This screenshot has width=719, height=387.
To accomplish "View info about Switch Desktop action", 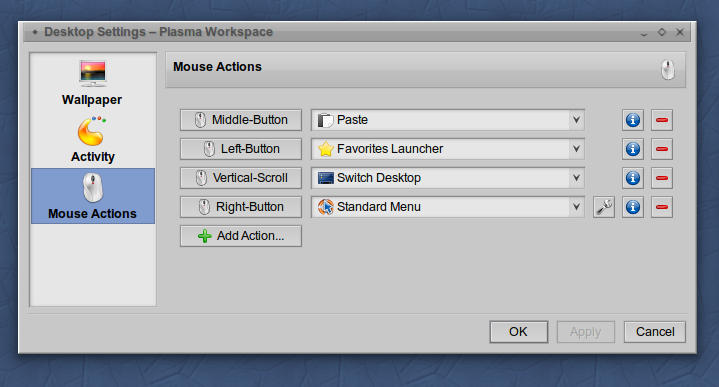I will point(633,178).
